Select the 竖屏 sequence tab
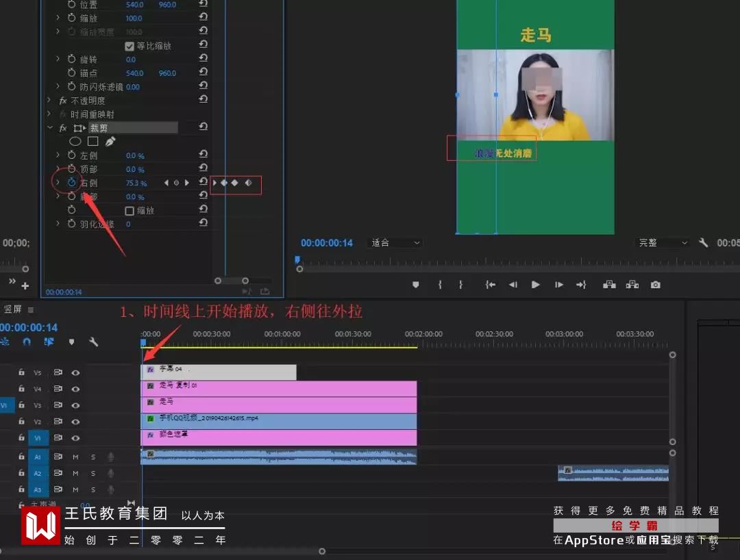Viewport: 740px width, 560px height. 13,309
